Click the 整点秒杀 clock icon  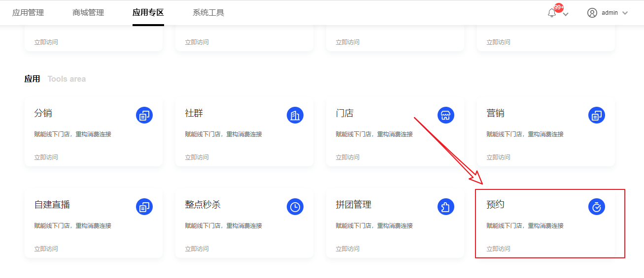(295, 207)
